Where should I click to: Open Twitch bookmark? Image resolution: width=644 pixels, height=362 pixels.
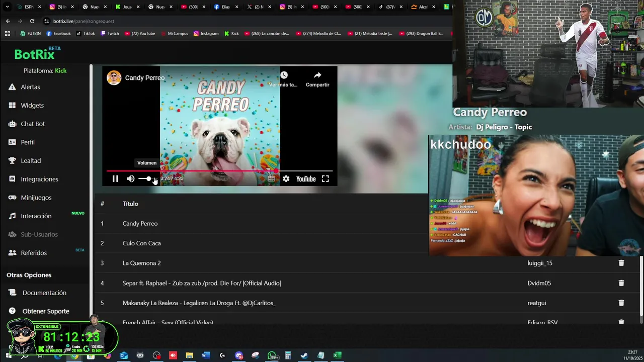coord(110,34)
